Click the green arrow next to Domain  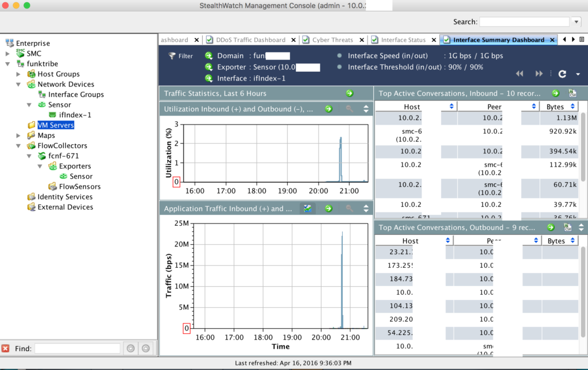click(x=209, y=56)
